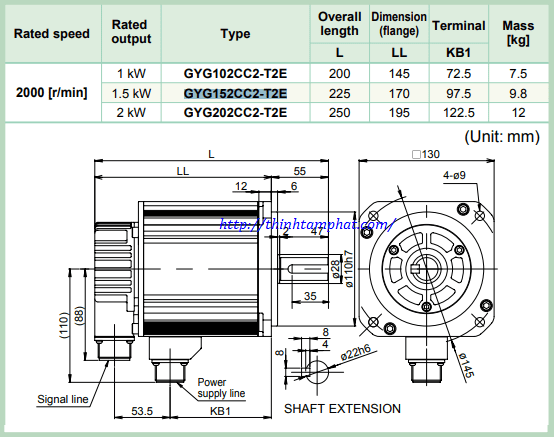Click the Terminal column header
554x437 pixels.
[x=459, y=25]
